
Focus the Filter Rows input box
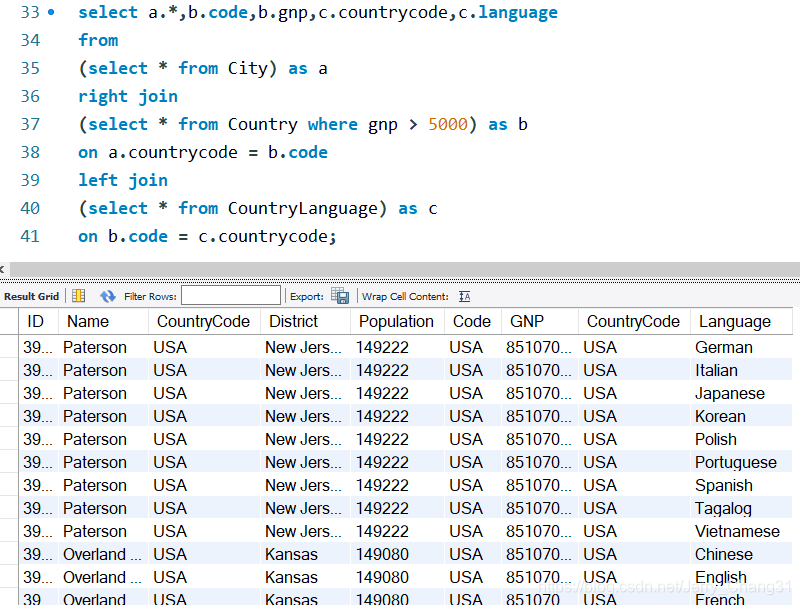[231, 295]
